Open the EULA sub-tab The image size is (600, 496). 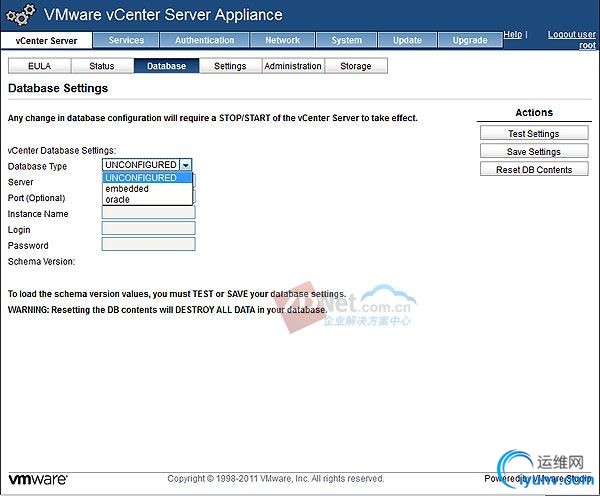pyautogui.click(x=39, y=66)
